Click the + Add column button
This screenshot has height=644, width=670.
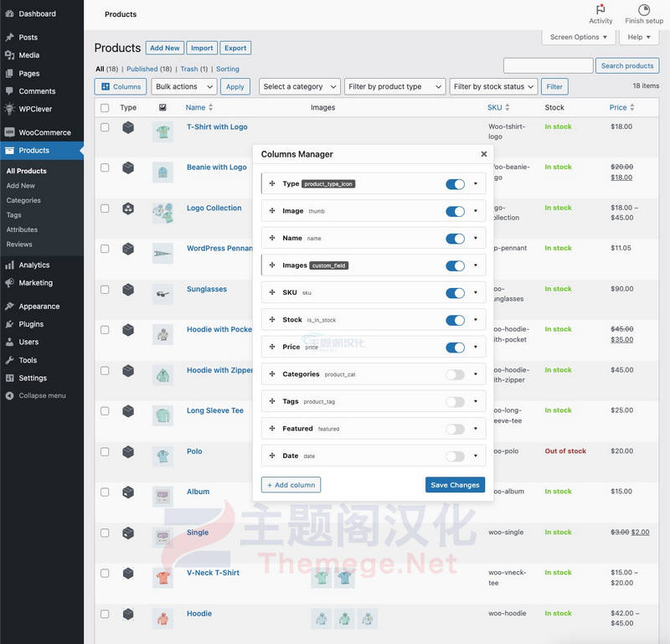(x=291, y=485)
